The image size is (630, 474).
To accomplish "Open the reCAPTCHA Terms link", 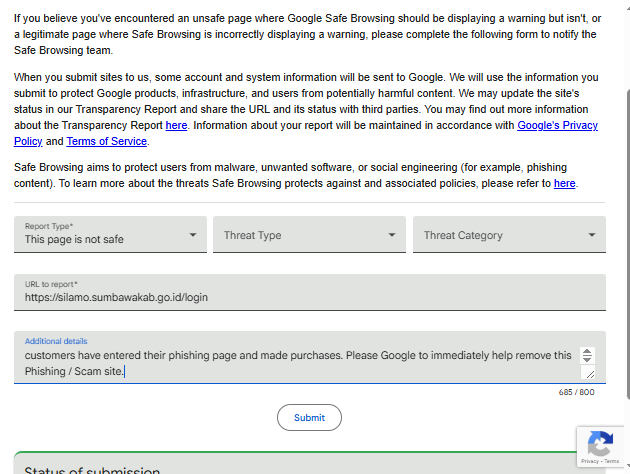I will [611, 461].
